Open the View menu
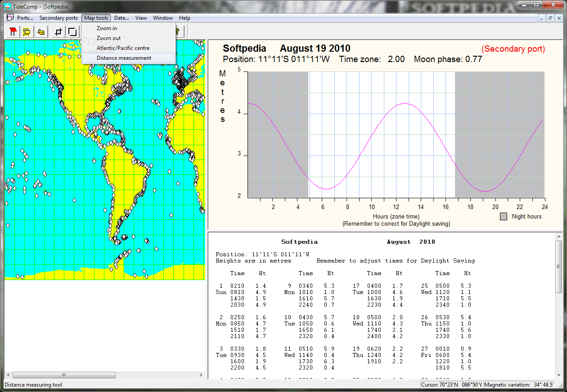 tap(141, 18)
